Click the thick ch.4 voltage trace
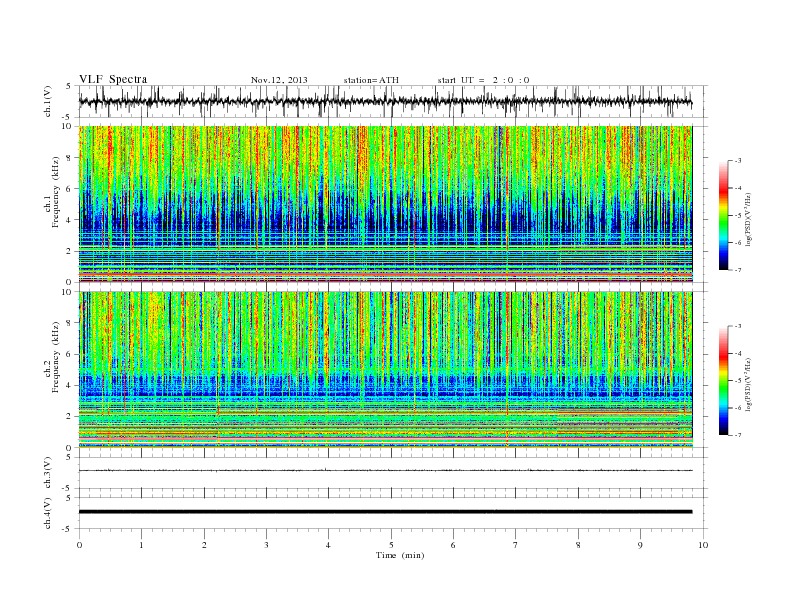Screen dimensions: 792x612 (x=385, y=512)
